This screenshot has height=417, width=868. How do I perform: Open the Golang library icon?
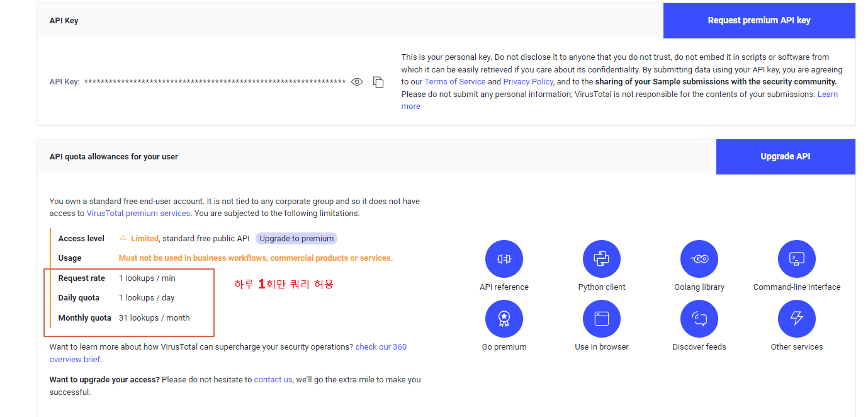coord(699,259)
